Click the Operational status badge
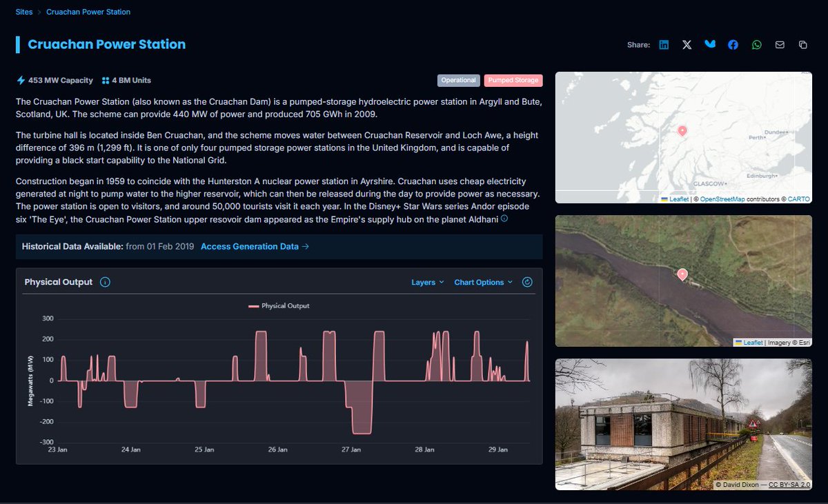828x504 pixels. tap(459, 81)
